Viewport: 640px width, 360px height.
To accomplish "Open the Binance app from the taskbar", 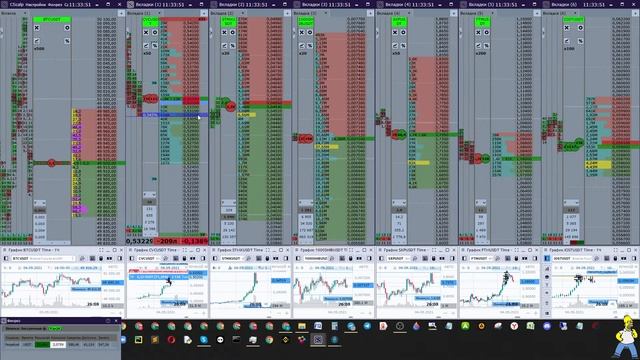I will pos(285,340).
